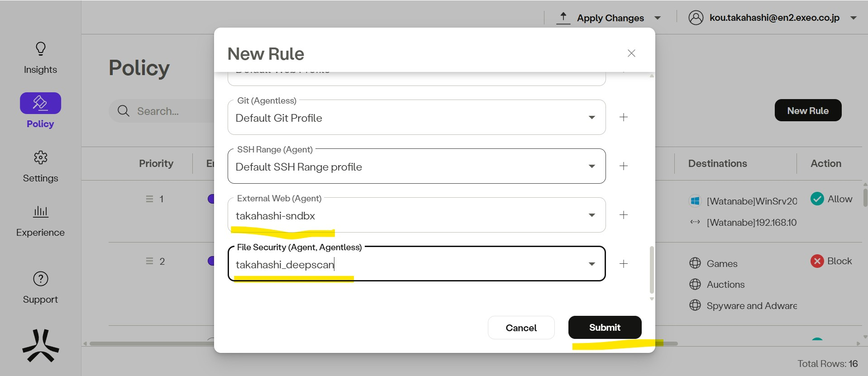Click the search magnifier icon
Viewport: 868px width, 376px height.
coord(123,111)
